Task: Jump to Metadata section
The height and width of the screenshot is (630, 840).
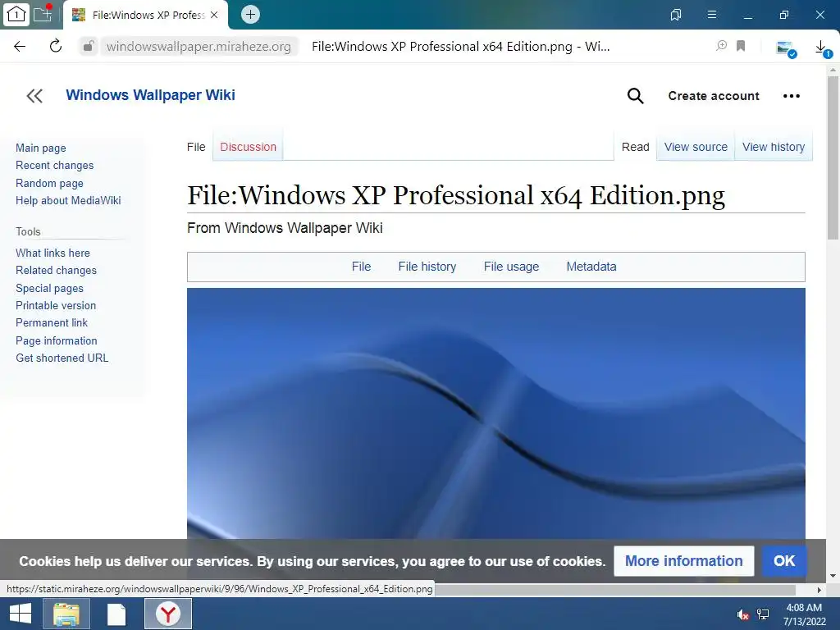Action: click(x=591, y=267)
